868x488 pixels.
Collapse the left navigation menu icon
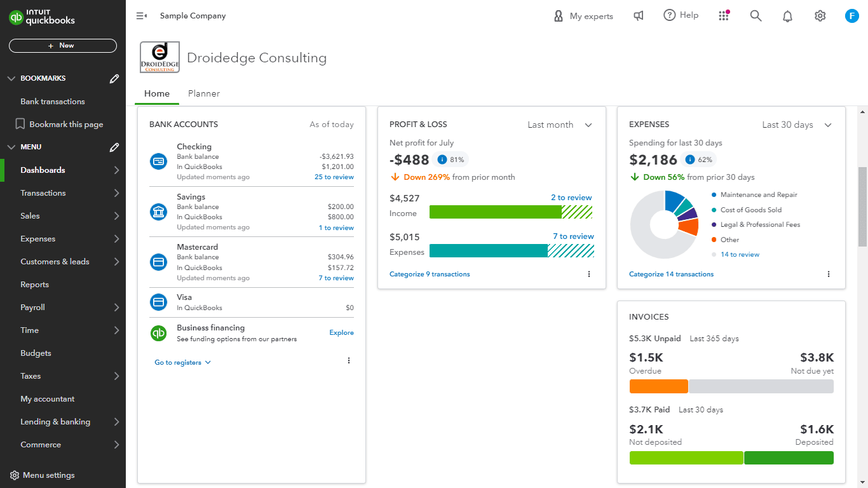tap(142, 16)
